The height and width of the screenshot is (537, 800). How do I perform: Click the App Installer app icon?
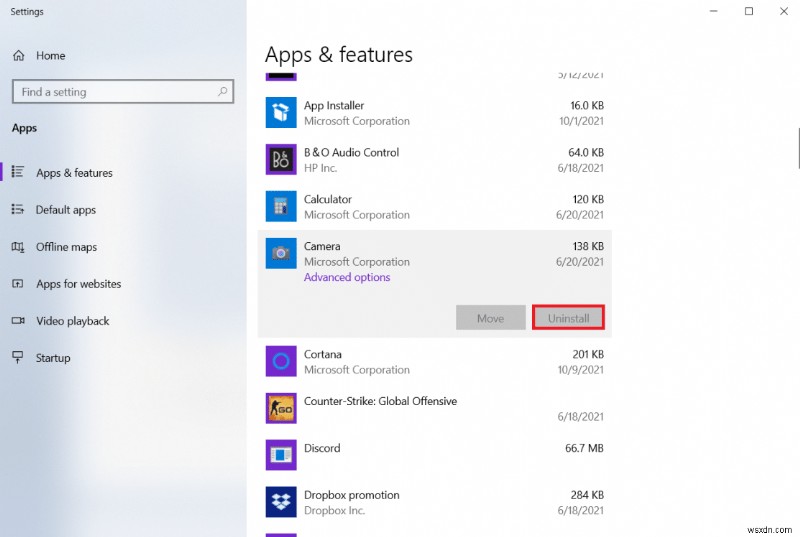point(281,113)
